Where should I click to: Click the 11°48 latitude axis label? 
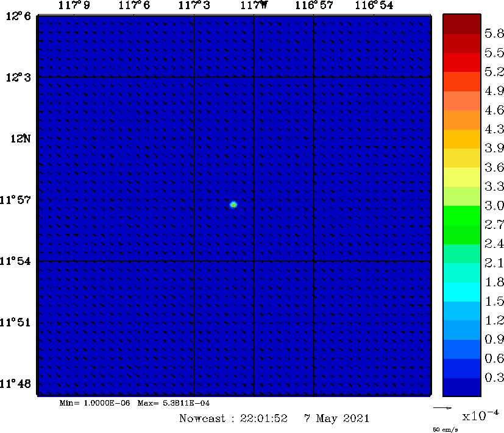click(19, 384)
